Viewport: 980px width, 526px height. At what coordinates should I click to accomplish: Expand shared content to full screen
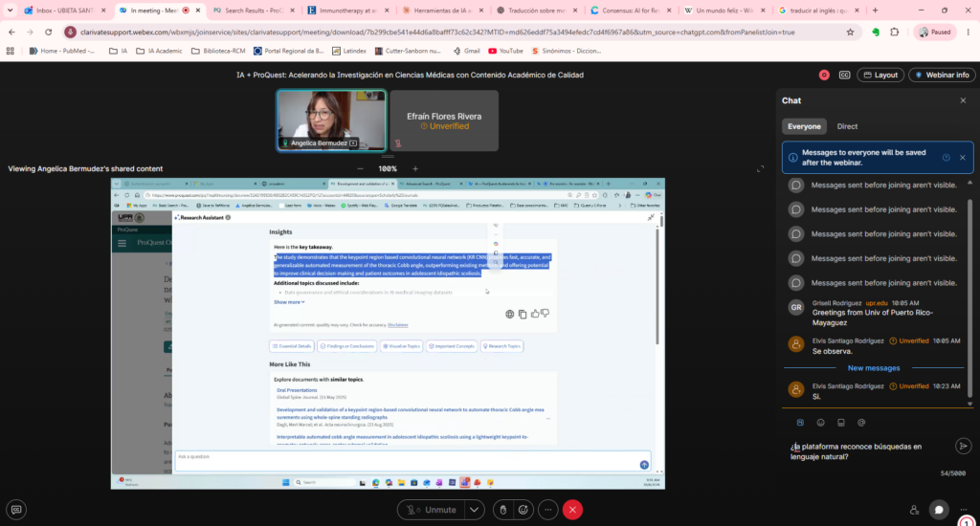click(x=760, y=168)
